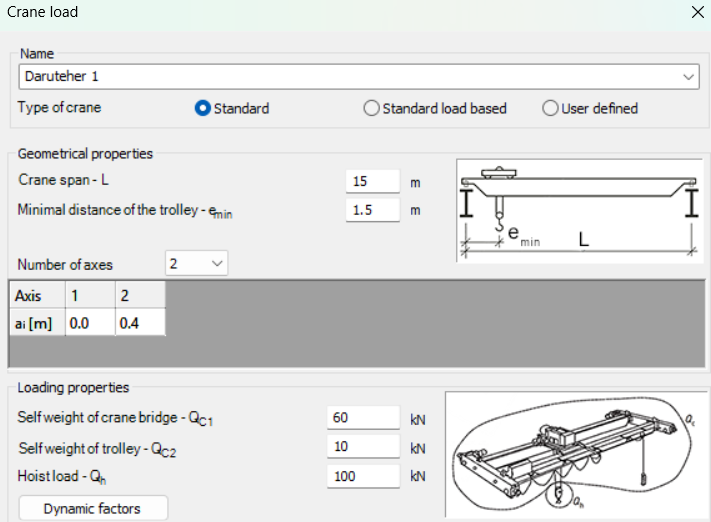The image size is (711, 522).
Task: Select User defined crane type
Action: click(550, 108)
